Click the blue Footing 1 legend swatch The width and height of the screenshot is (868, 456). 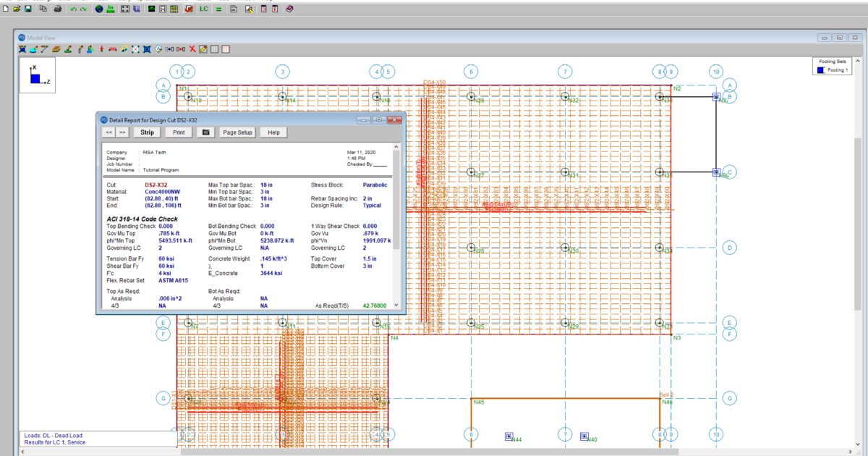(x=820, y=71)
